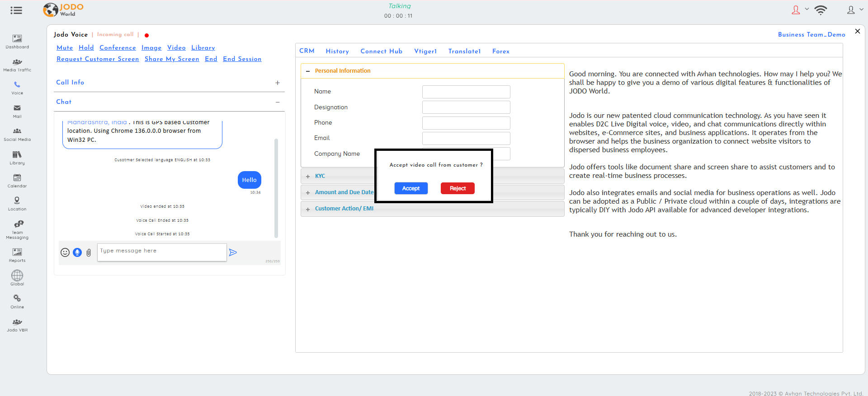This screenshot has width=868, height=396.
Task: Close the call panel with X
Action: pyautogui.click(x=858, y=31)
